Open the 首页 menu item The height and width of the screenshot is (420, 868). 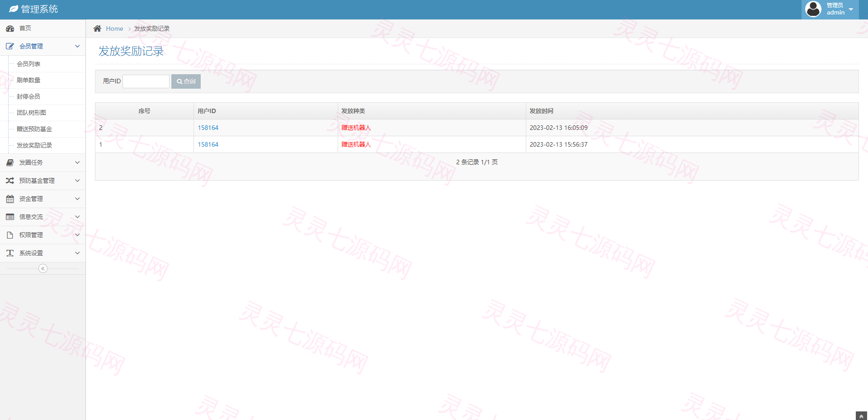click(42, 29)
